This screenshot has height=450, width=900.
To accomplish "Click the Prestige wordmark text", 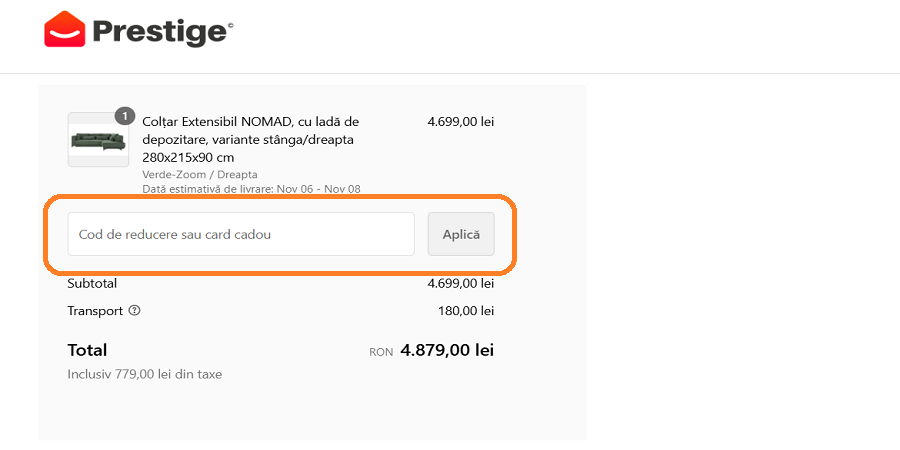I will (x=161, y=31).
